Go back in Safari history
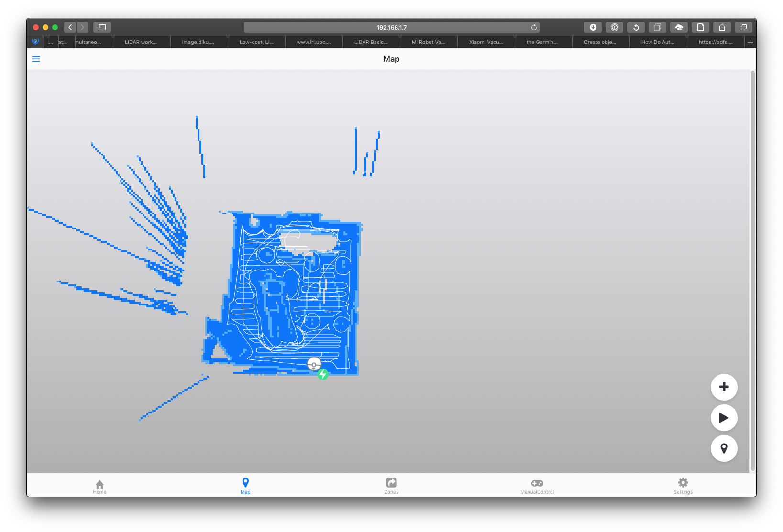783x532 pixels. click(70, 27)
